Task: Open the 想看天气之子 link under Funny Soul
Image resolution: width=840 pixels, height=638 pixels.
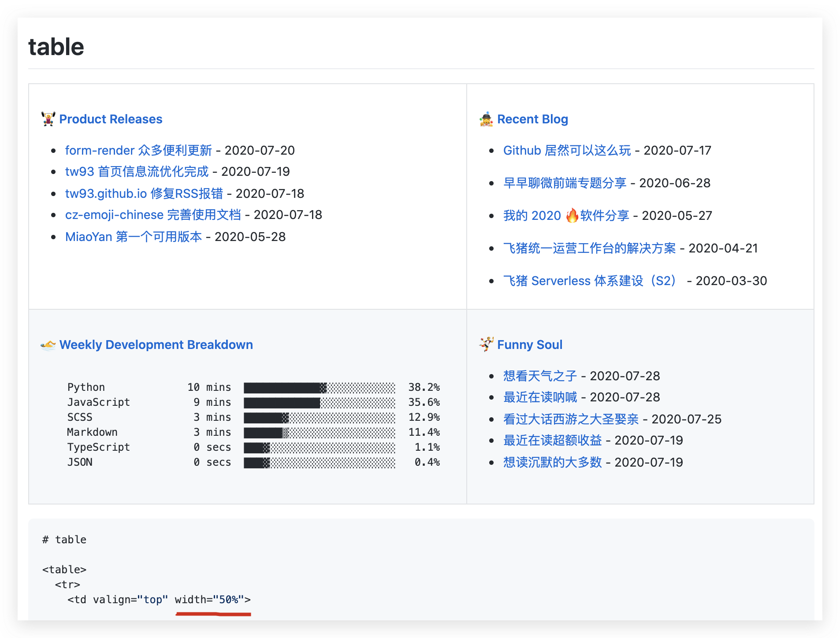Action: (539, 376)
